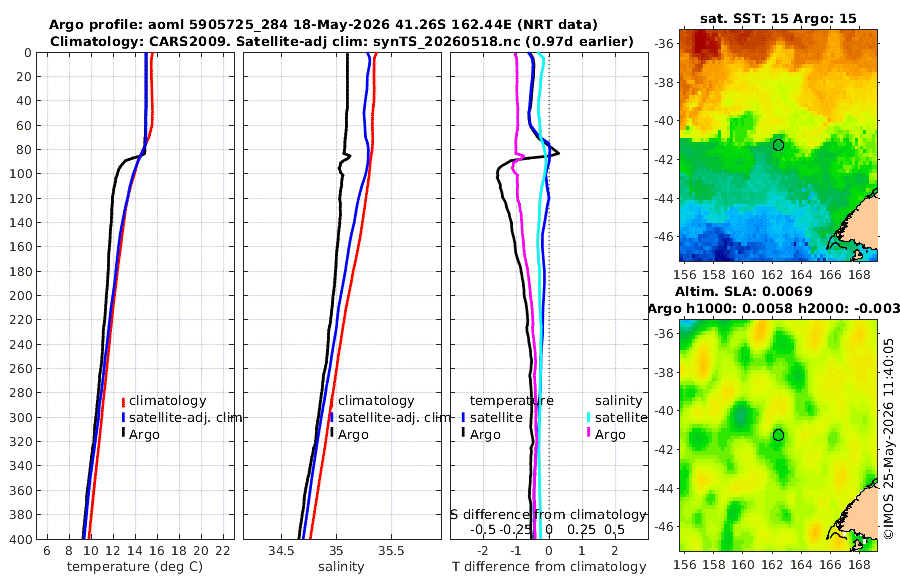Click the 'temperature (deg C)' axis label
This screenshot has height=580, width=900.
point(135,567)
